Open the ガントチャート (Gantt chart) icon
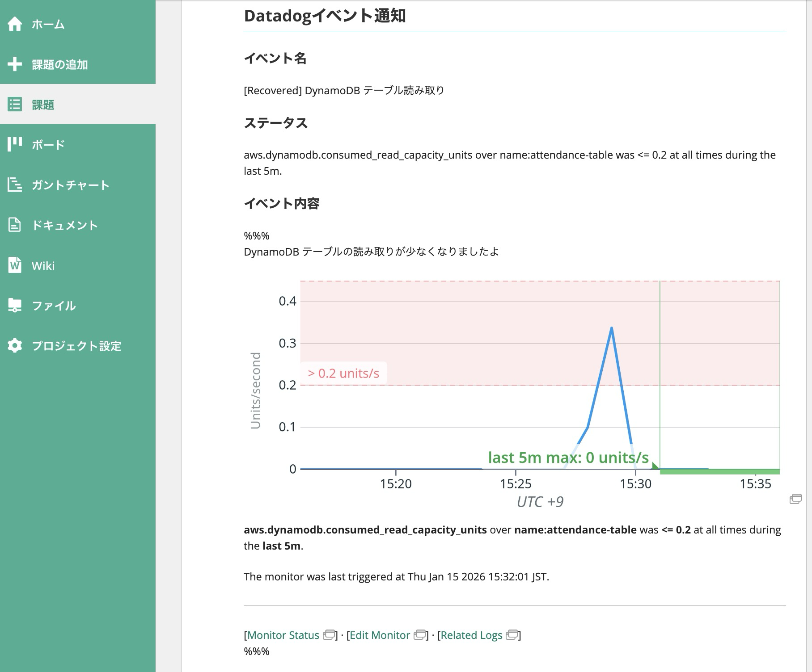812x672 pixels. (15, 185)
